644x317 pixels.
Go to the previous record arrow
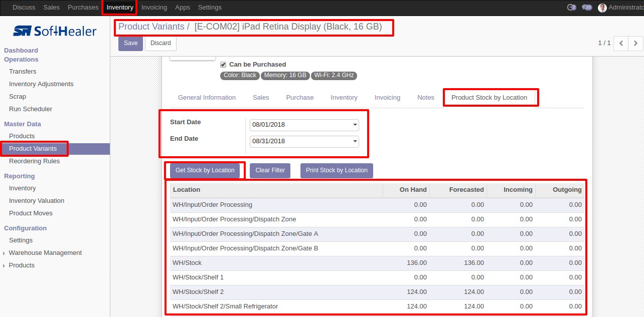(x=621, y=43)
